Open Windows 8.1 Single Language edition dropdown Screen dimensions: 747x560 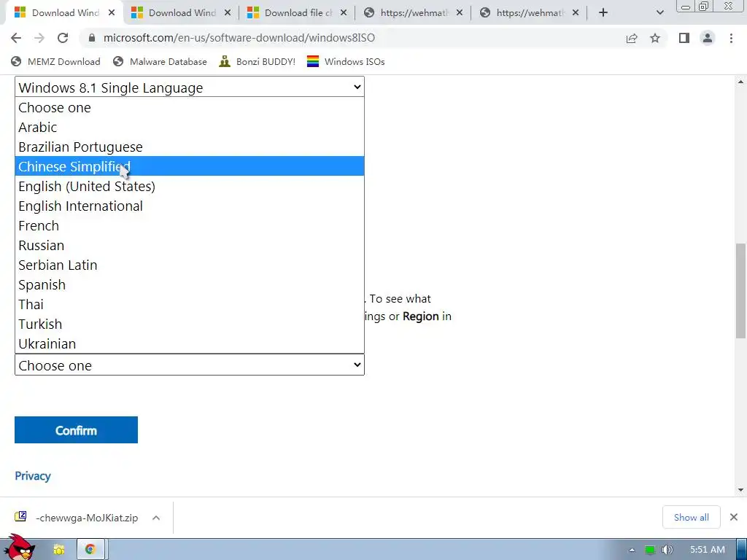pyautogui.click(x=190, y=87)
